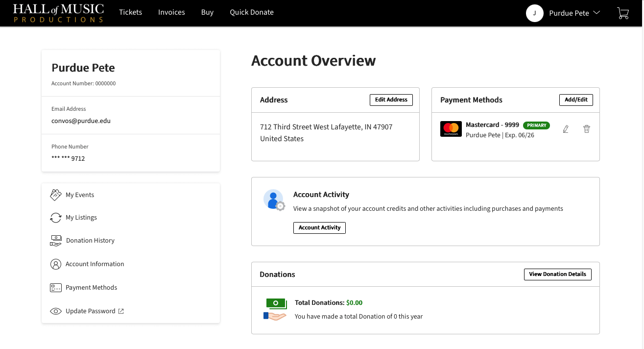Open the Buy menu

207,12
